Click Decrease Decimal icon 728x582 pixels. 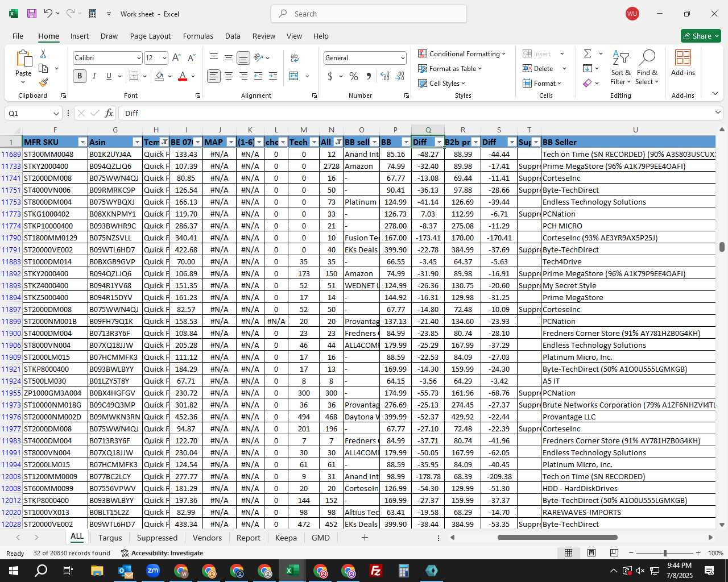(400, 76)
